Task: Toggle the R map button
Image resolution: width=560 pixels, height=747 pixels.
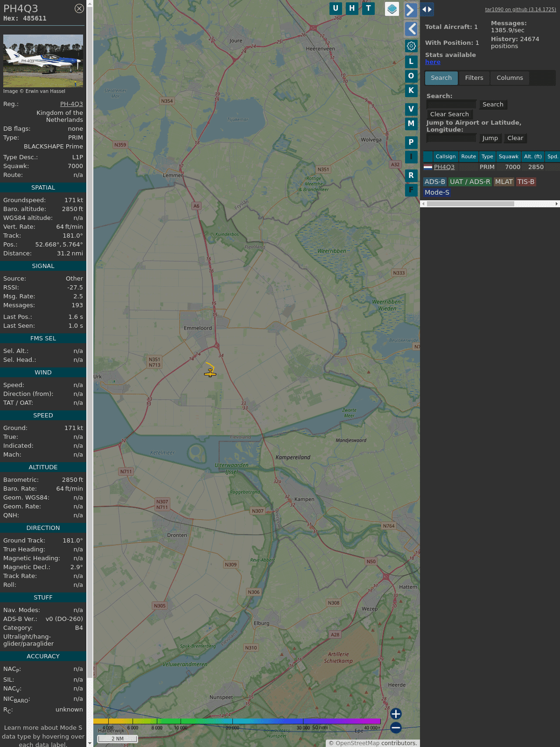Action: pyautogui.click(x=411, y=176)
